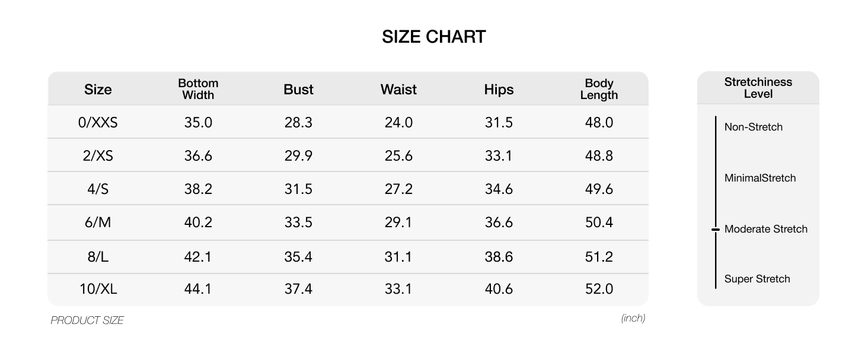The width and height of the screenshot is (868, 356).
Task: Click the Bottom Width column header
Action: tap(198, 89)
